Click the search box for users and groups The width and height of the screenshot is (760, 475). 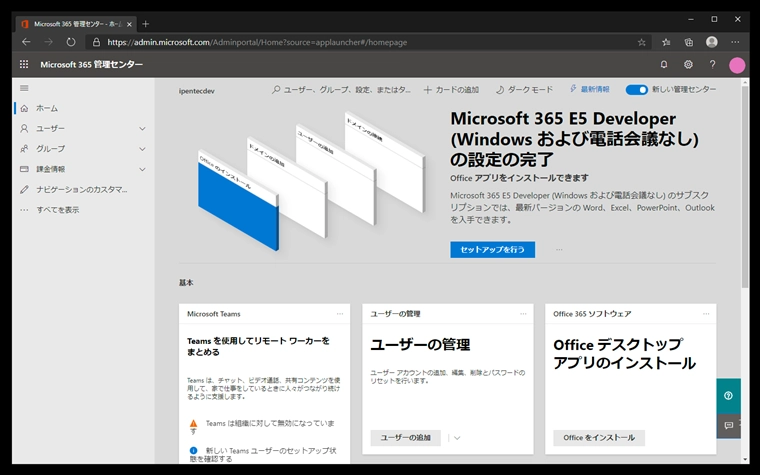[x=341, y=90]
